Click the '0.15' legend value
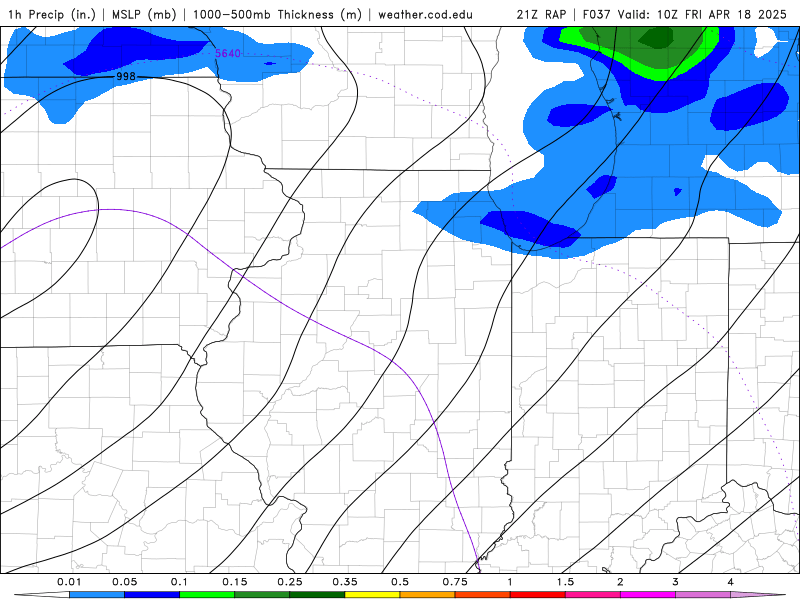 [x=235, y=582]
